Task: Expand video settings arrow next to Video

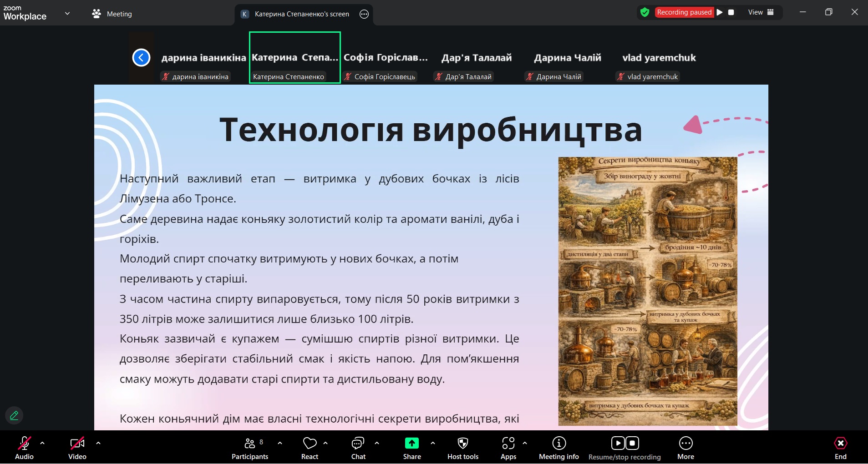Action: tap(98, 443)
